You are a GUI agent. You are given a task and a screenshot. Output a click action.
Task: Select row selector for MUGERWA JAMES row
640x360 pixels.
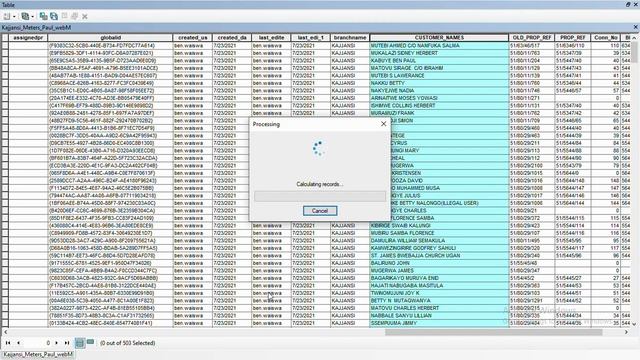pyautogui.click(x=5, y=270)
